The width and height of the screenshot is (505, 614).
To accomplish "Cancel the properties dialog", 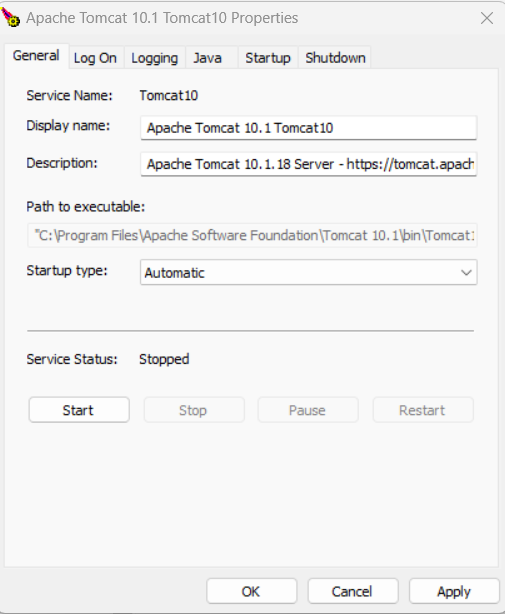I will click(x=353, y=591).
